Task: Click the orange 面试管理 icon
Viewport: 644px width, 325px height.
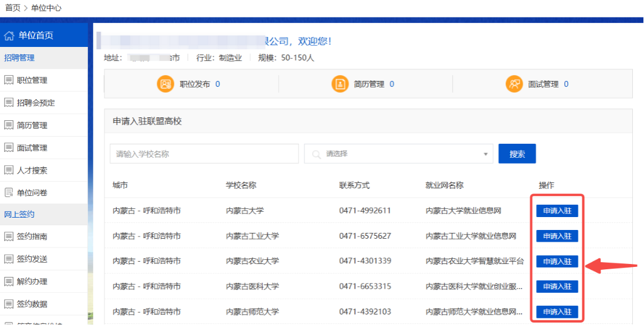Action: point(514,84)
